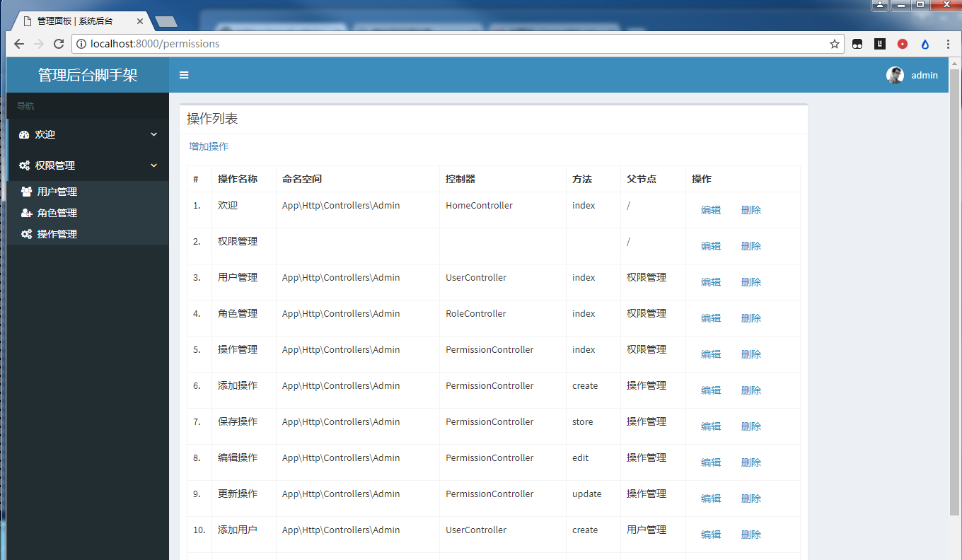The height and width of the screenshot is (560, 962).
Task: Click the dashboard icon beside 欢迎
Action: [x=24, y=134]
